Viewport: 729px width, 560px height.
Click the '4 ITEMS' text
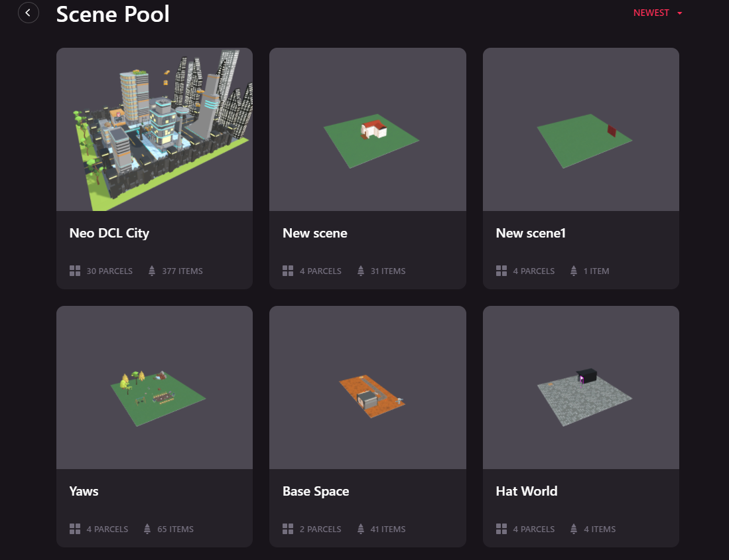pyautogui.click(x=600, y=529)
